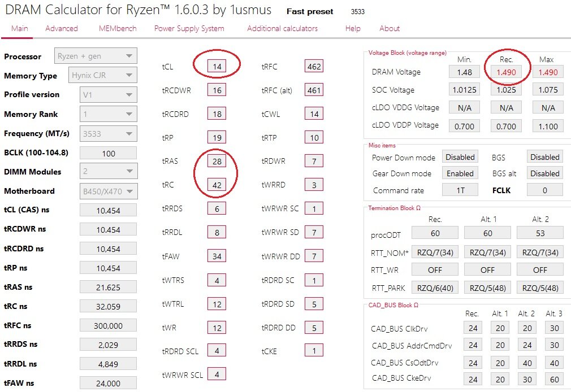The width and height of the screenshot is (571, 392).
Task: Open the Memory Rank dropdown
Action: [108, 114]
